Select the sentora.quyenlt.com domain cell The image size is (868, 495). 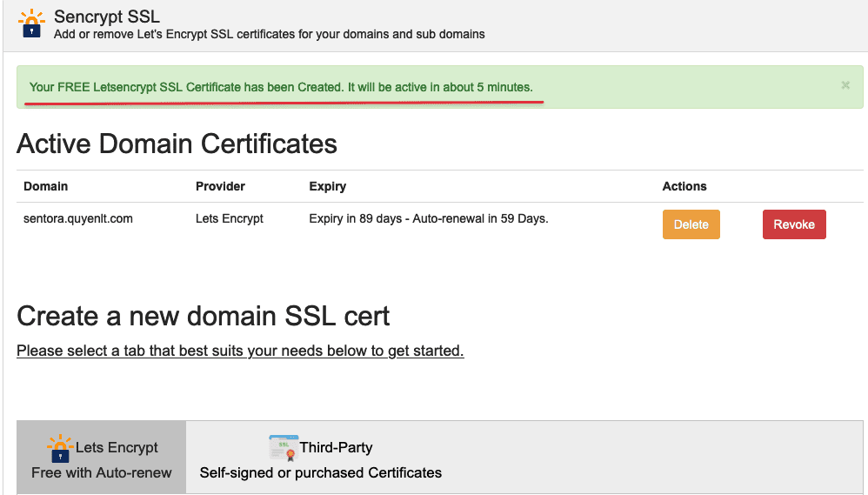78,218
